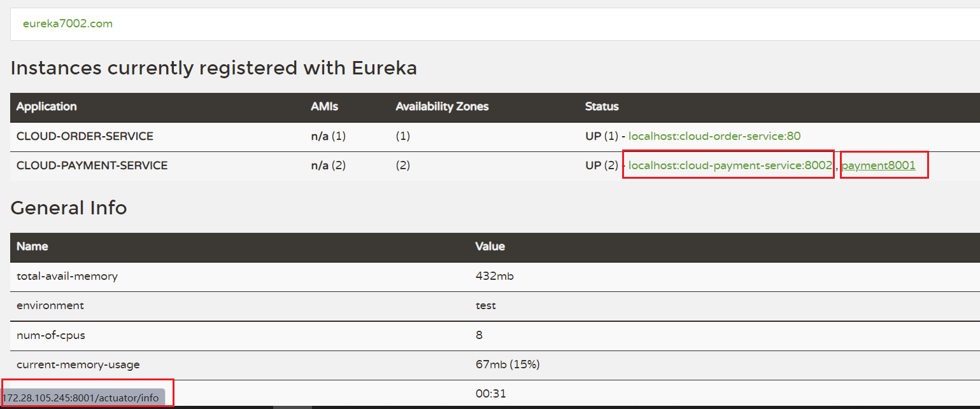Click the Application column header
980x409 pixels.
pos(46,107)
